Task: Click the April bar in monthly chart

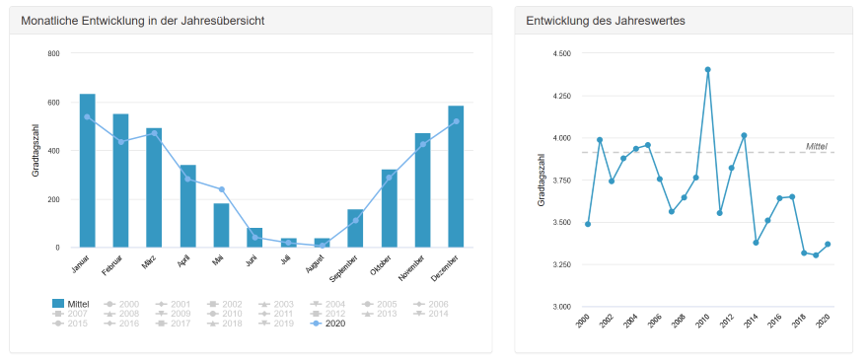Action: [187, 206]
